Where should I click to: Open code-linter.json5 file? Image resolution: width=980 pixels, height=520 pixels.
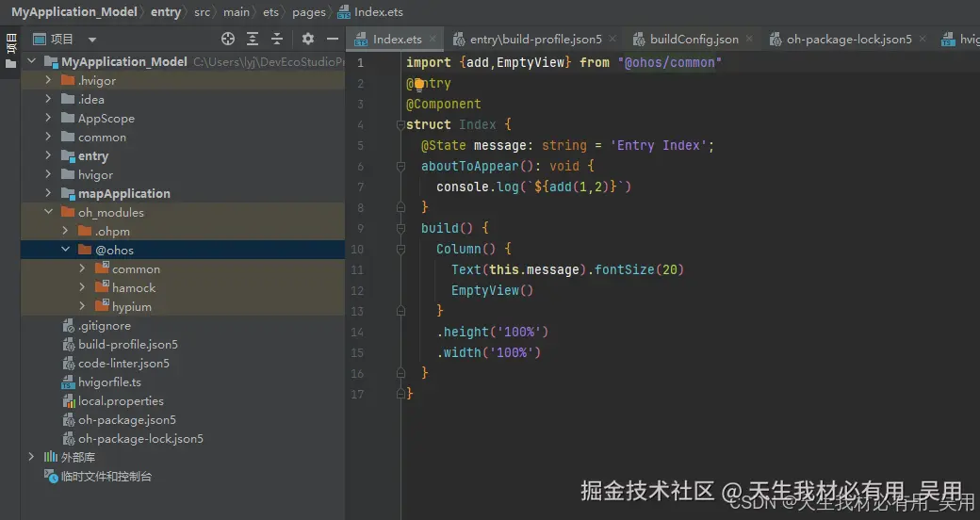pyautogui.click(x=123, y=363)
